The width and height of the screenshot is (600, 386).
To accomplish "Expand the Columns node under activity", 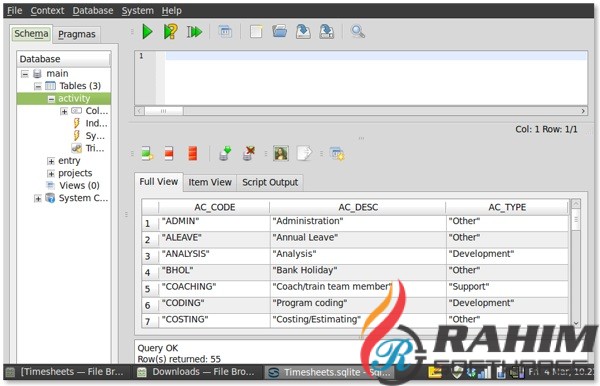I will (x=64, y=111).
